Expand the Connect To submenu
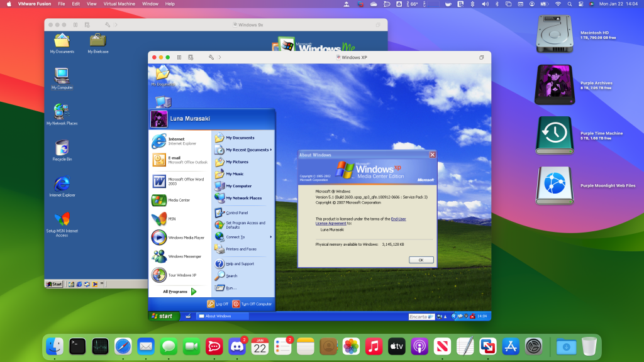This screenshot has width=644, height=362. [x=235, y=237]
